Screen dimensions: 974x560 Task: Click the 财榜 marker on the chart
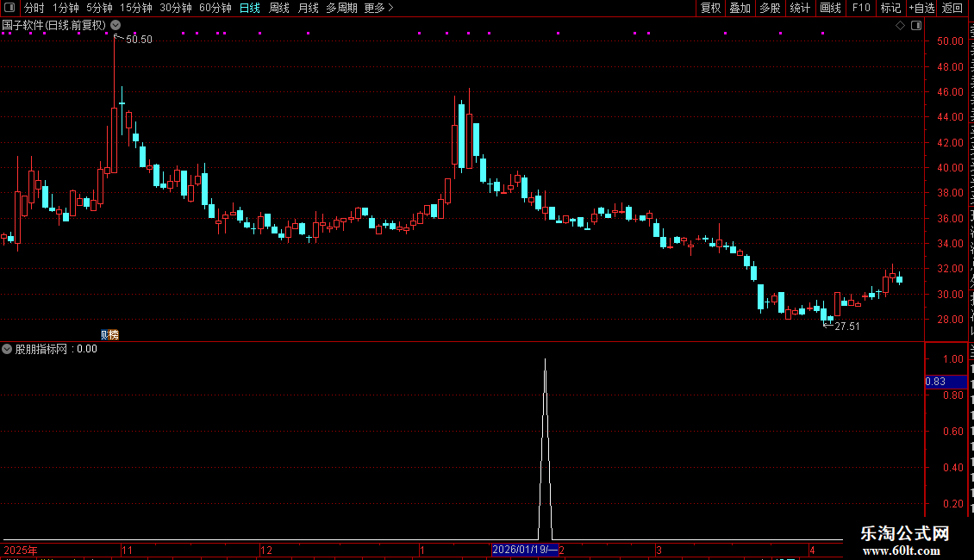point(109,334)
